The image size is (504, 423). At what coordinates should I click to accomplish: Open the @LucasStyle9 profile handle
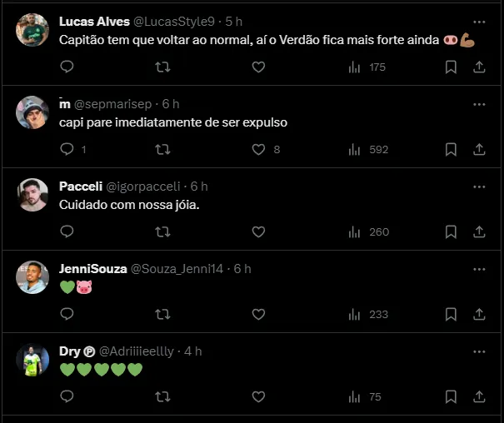(x=175, y=22)
